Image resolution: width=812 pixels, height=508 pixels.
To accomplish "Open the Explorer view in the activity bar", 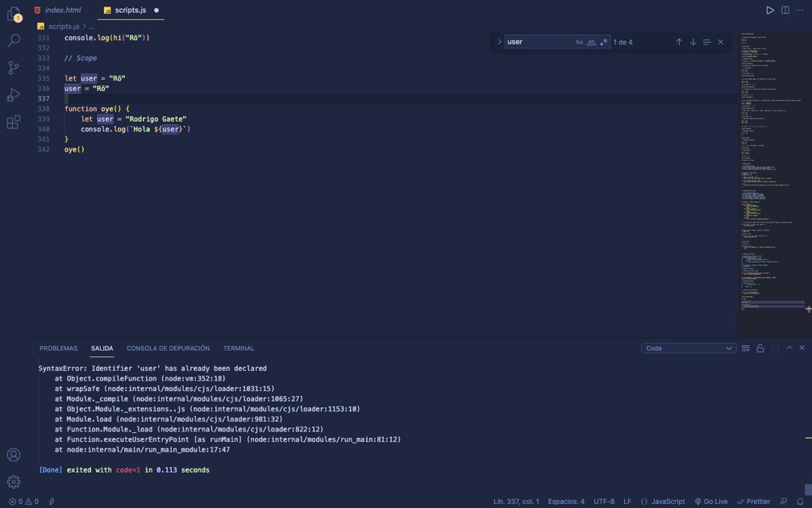I will pyautogui.click(x=14, y=14).
